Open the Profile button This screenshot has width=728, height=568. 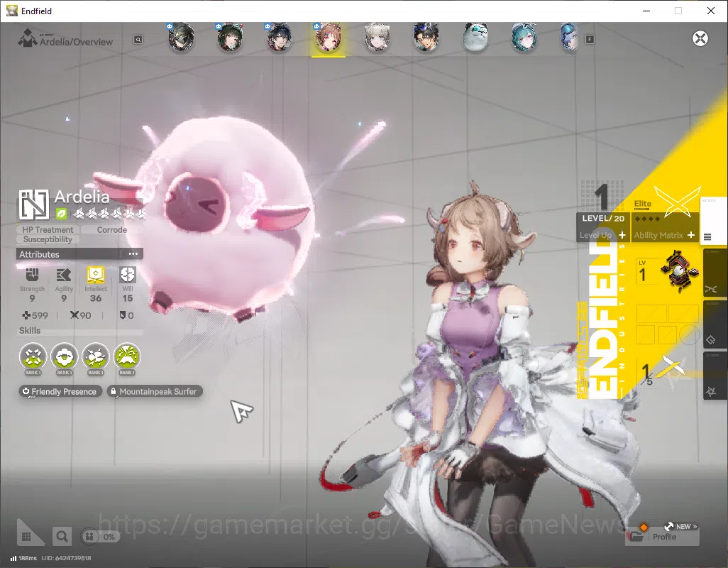click(x=663, y=537)
